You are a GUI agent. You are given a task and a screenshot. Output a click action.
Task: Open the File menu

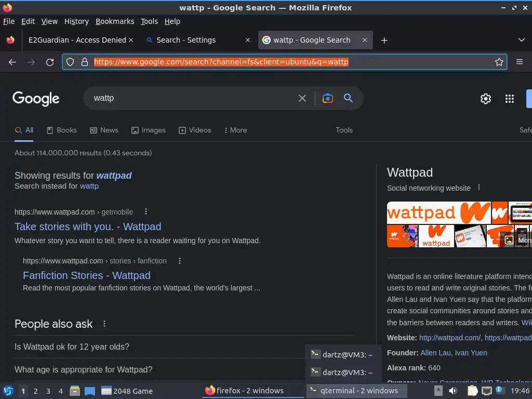[9, 21]
